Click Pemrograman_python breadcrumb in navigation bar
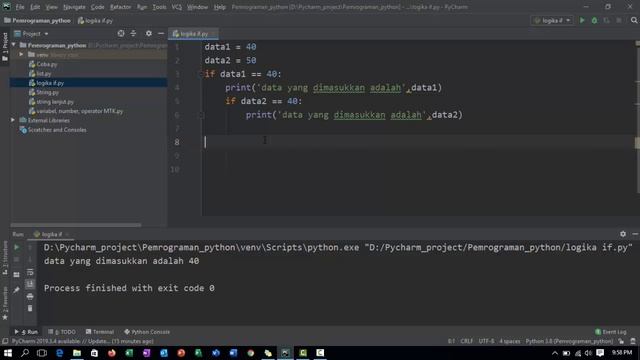 (37, 20)
